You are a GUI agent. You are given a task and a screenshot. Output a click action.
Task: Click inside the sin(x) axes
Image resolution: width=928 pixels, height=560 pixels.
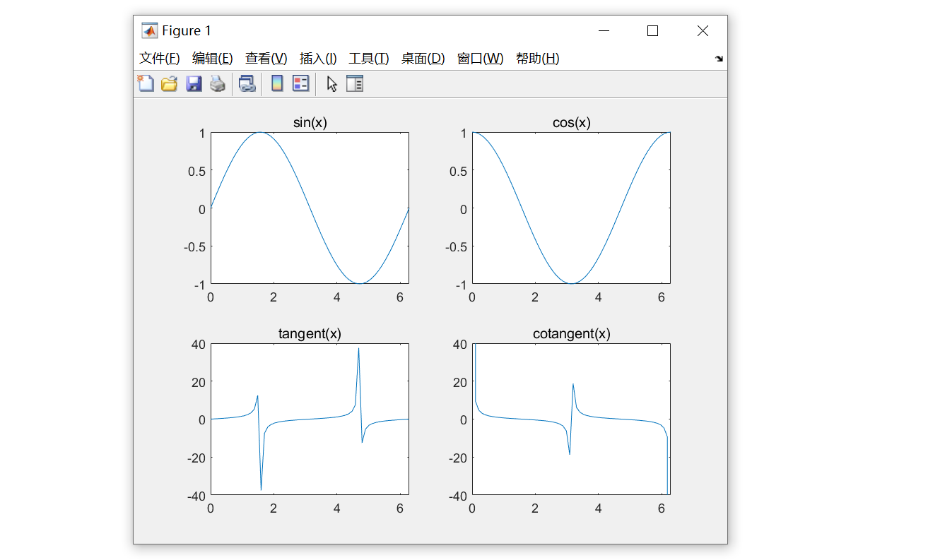coord(310,208)
